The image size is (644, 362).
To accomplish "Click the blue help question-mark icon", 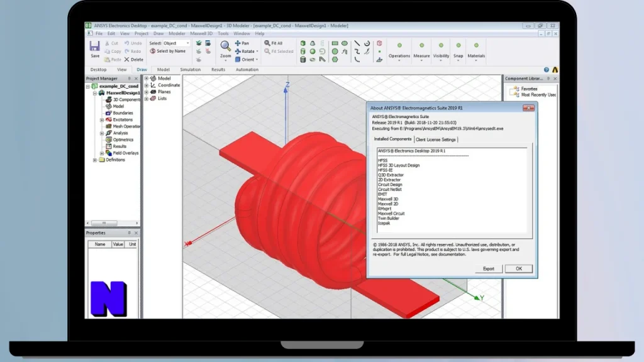I will tap(547, 70).
